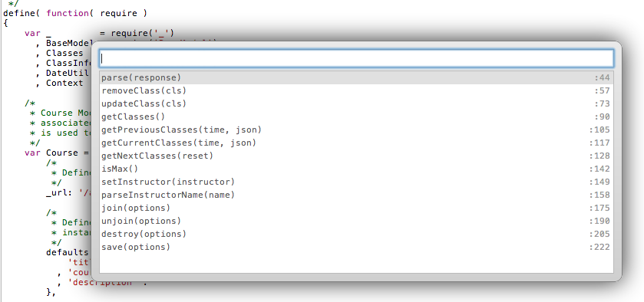Viewport: 644px width, 302px height.
Task: Jump to setInstructor(instructor) function
Action: 356,182
